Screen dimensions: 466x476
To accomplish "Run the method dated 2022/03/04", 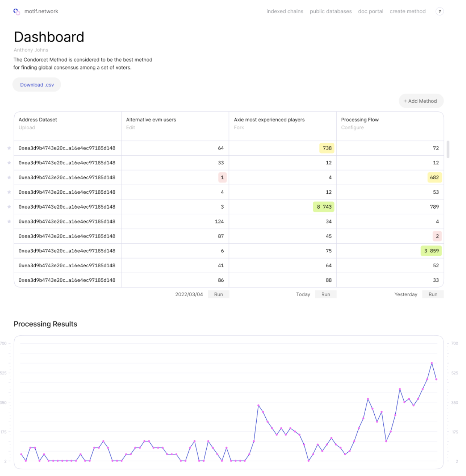I will 218,294.
